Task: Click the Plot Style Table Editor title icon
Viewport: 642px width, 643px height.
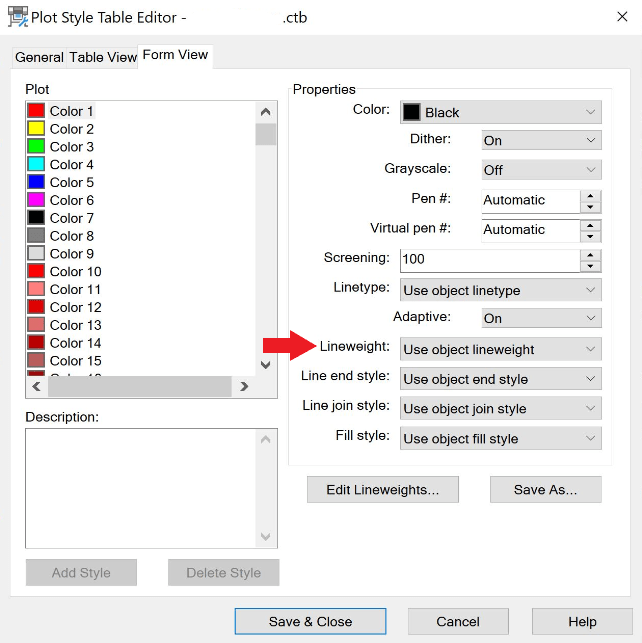Action: (x=18, y=17)
